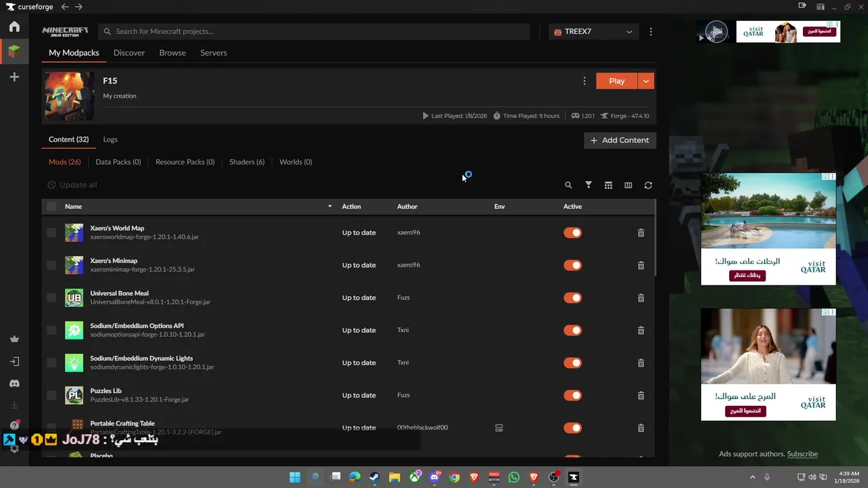Switch to grid view icon
The image size is (868, 488).
(x=608, y=185)
